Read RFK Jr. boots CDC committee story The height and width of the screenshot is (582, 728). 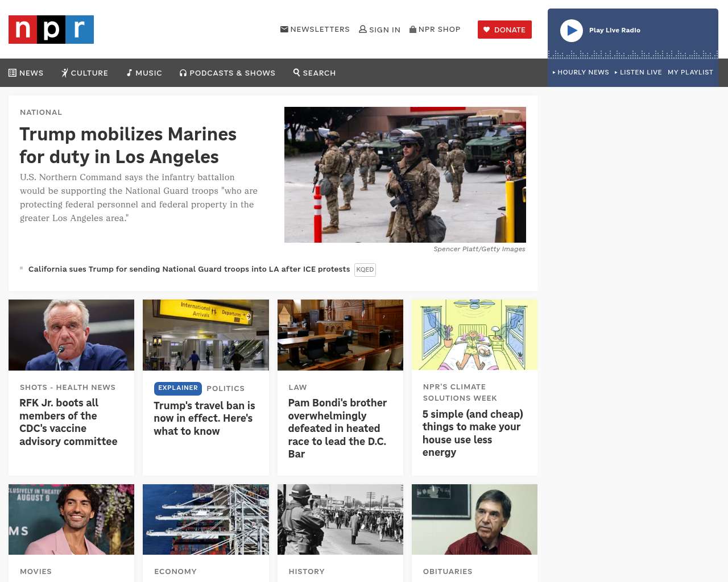pyautogui.click(x=68, y=422)
